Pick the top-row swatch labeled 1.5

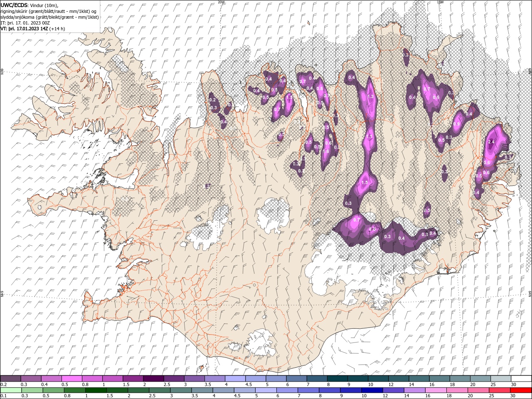(133, 379)
